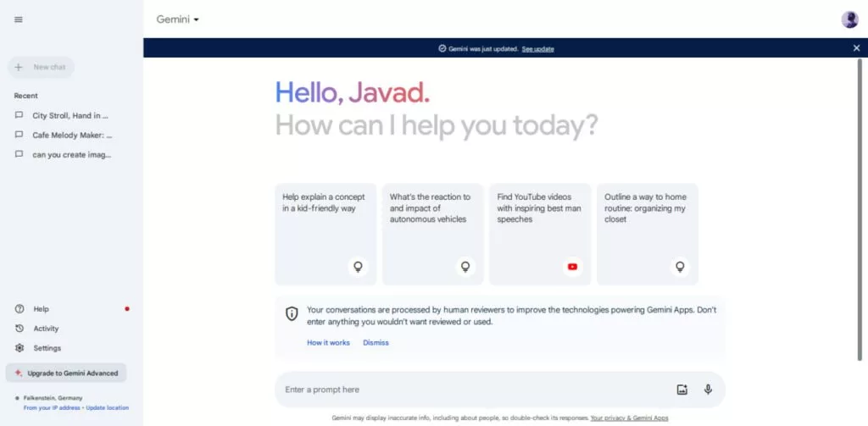Click the microphone icon in prompt box
This screenshot has width=868, height=426.
pyautogui.click(x=708, y=390)
